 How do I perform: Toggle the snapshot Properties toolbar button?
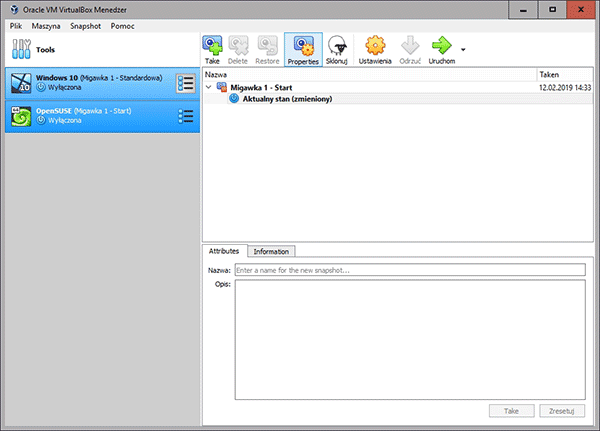tap(303, 50)
